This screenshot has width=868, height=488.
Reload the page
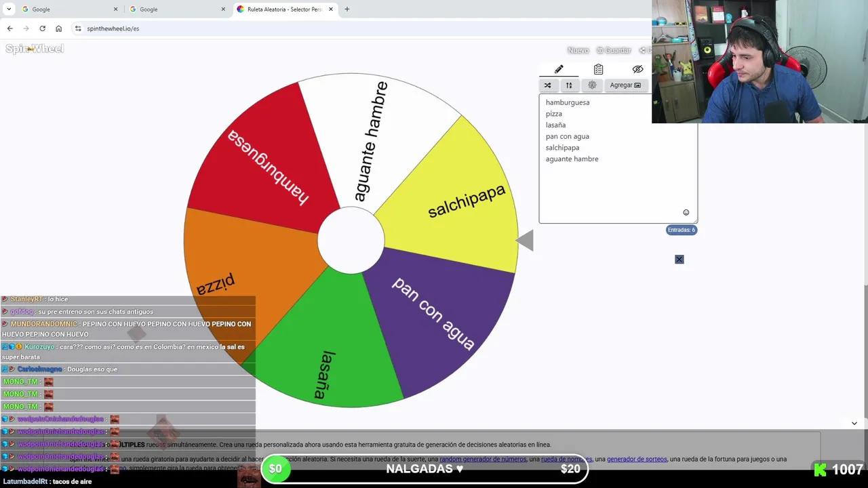(42, 28)
